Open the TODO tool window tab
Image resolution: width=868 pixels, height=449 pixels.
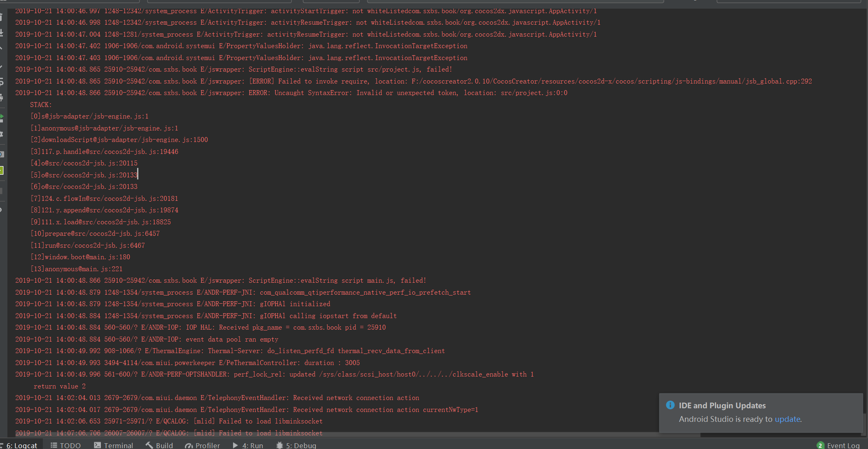pyautogui.click(x=65, y=445)
